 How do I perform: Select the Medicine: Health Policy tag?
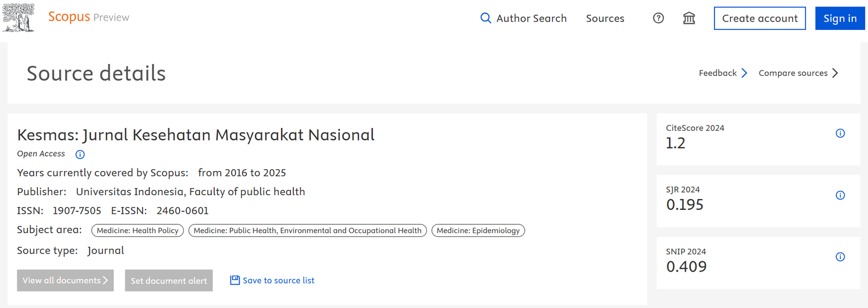[x=137, y=230]
